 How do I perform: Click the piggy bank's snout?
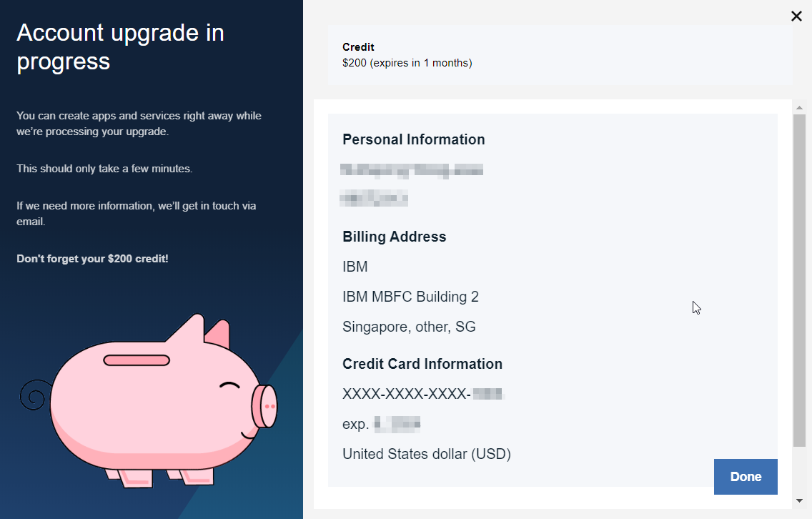pos(264,406)
